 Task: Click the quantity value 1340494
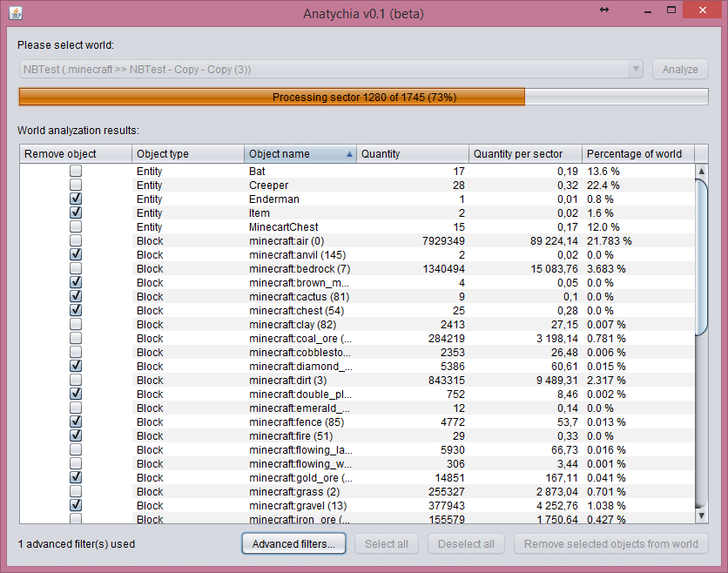click(443, 269)
